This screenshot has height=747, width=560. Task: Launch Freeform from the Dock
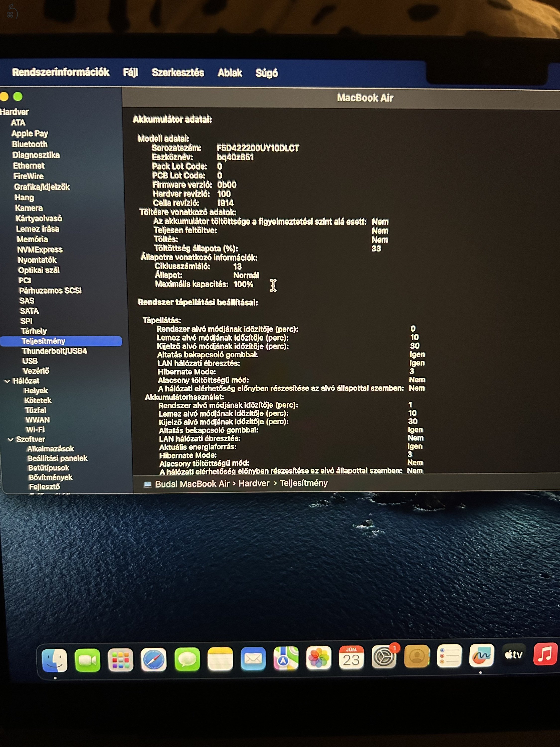click(x=482, y=655)
